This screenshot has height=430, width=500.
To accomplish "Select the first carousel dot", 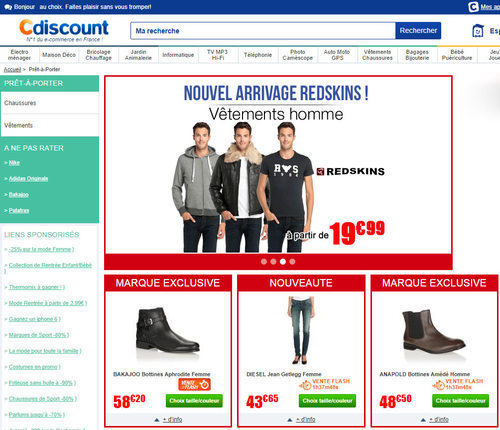I will point(264,262).
